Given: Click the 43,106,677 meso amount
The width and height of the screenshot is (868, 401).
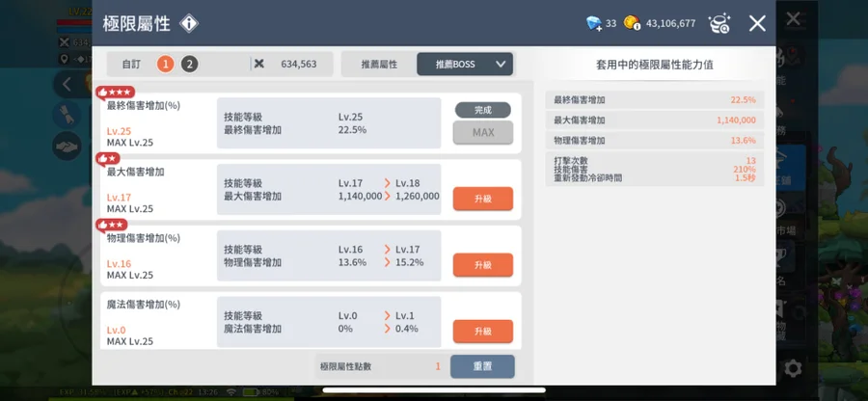Looking at the screenshot, I should [x=670, y=23].
